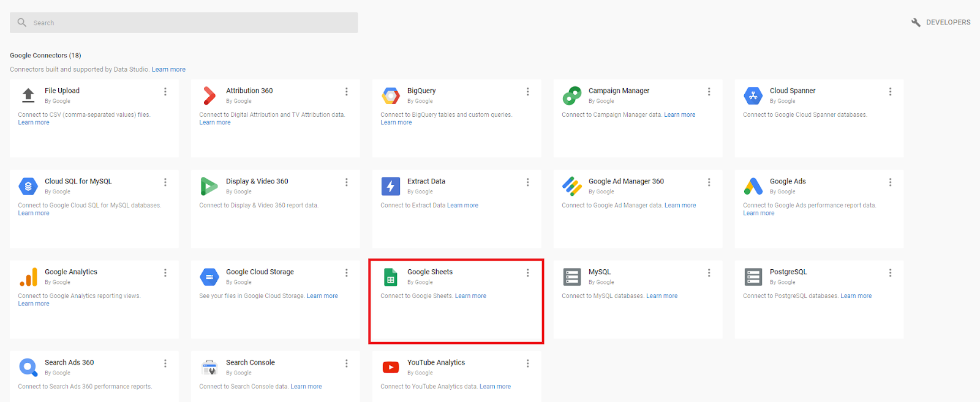This screenshot has height=402, width=980.
Task: Follow Google Cloud Storage Learn more link
Action: 322,296
